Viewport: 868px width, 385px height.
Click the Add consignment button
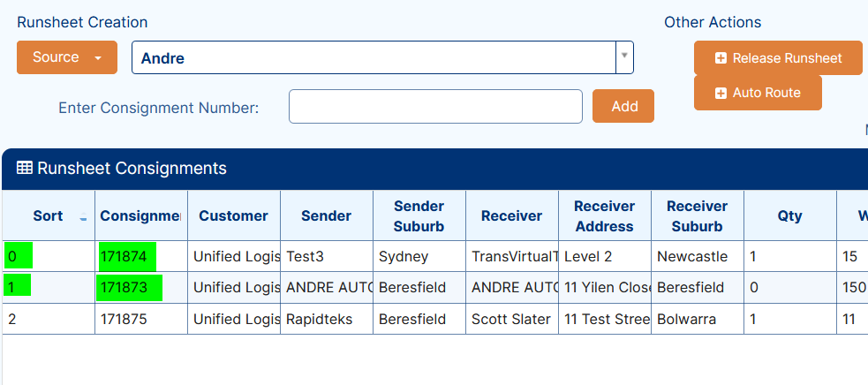point(623,106)
